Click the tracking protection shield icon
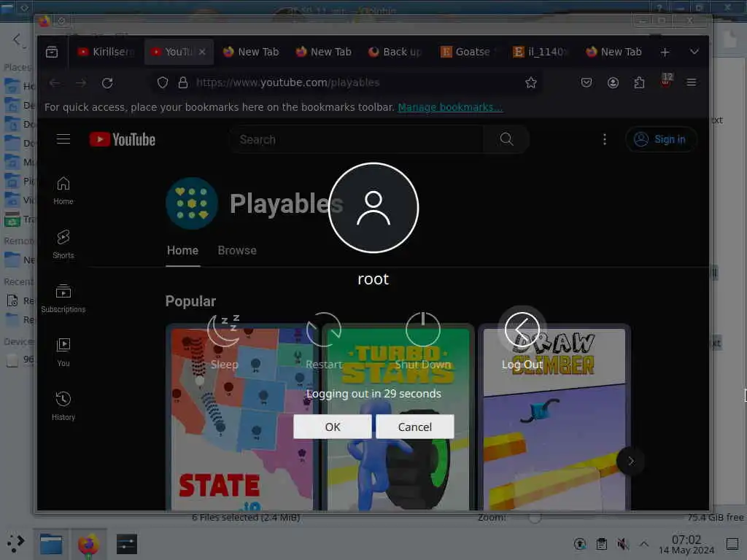The height and width of the screenshot is (560, 747). (163, 83)
